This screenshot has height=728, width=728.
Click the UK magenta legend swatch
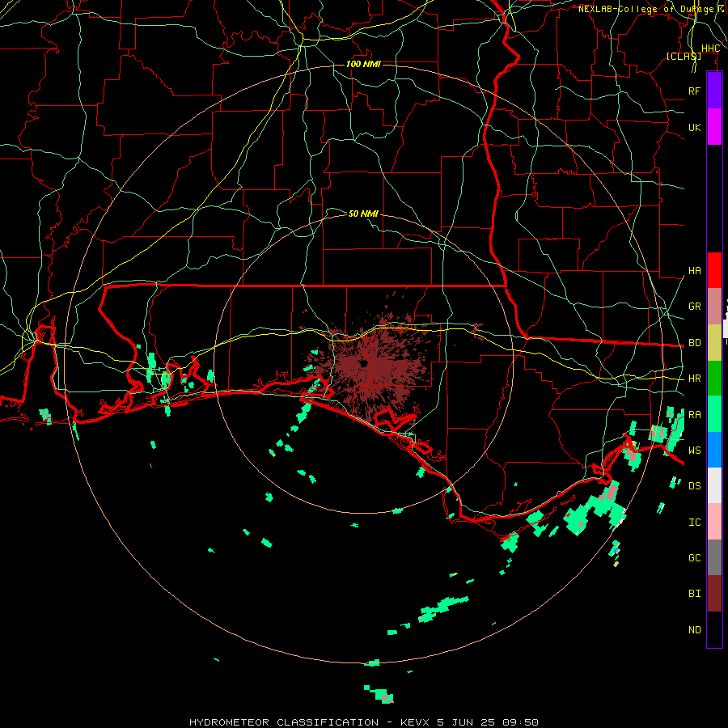[x=714, y=127]
